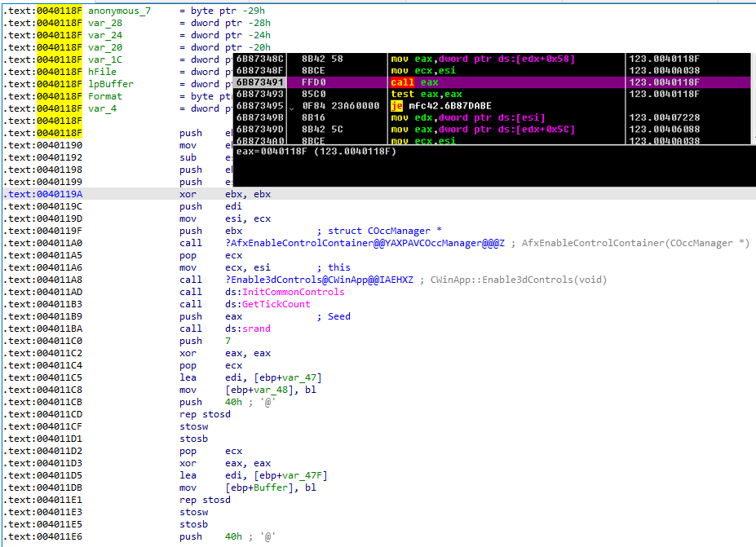Click the 'rep stosd' at 004011E1
The width and height of the screenshot is (756, 547).
tap(205, 501)
